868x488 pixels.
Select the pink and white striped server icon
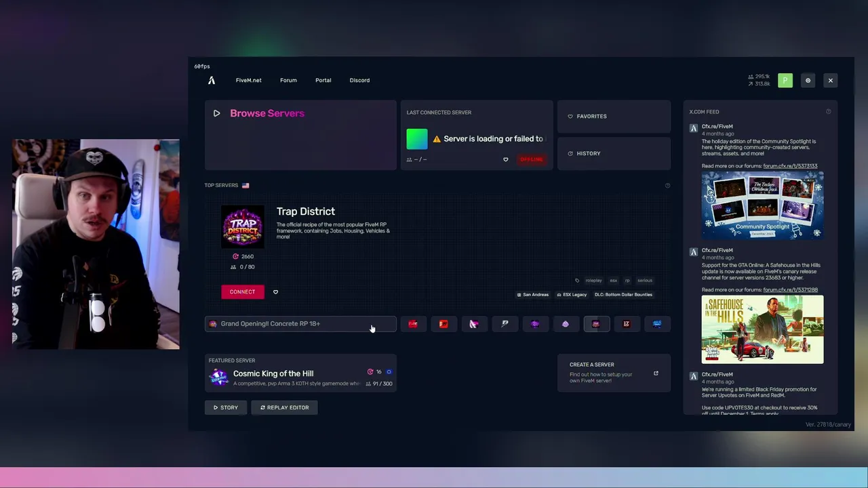[474, 324]
